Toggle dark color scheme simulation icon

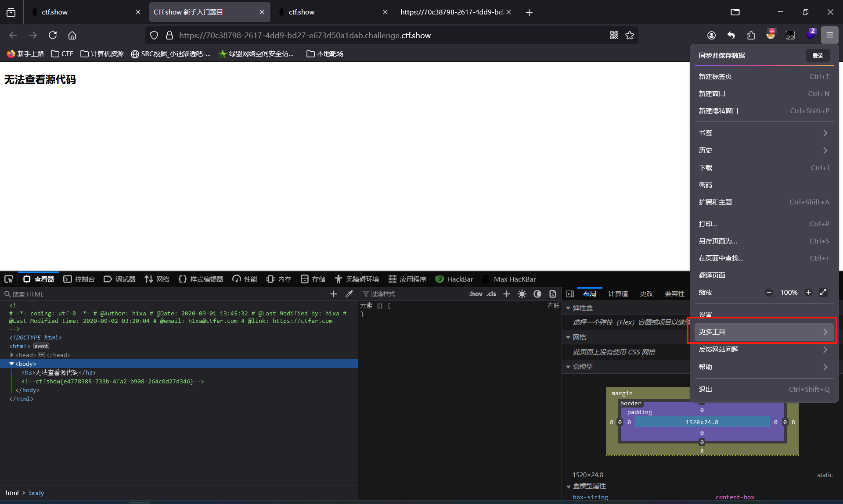pyautogui.click(x=537, y=294)
